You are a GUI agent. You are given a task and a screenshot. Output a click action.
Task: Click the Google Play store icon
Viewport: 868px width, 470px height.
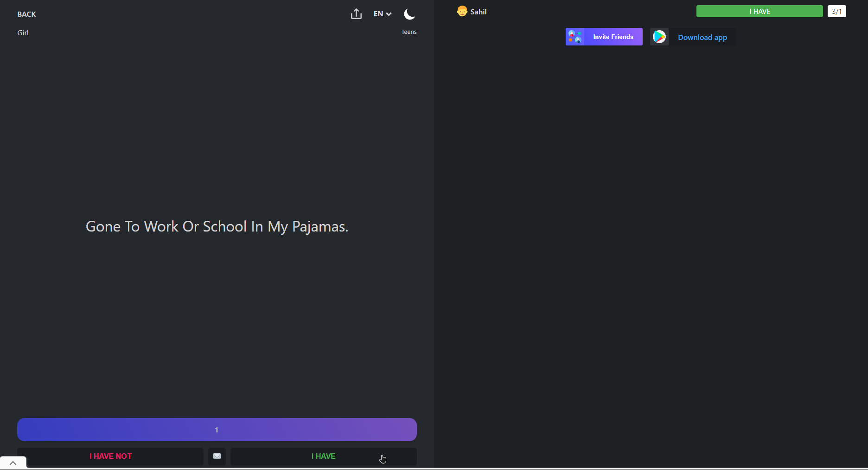point(659,37)
